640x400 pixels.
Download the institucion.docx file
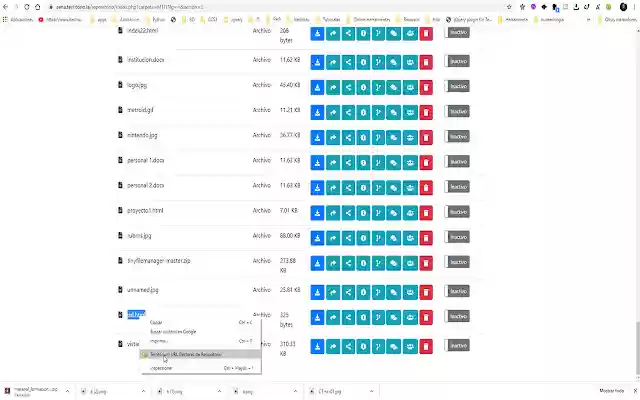(x=317, y=62)
